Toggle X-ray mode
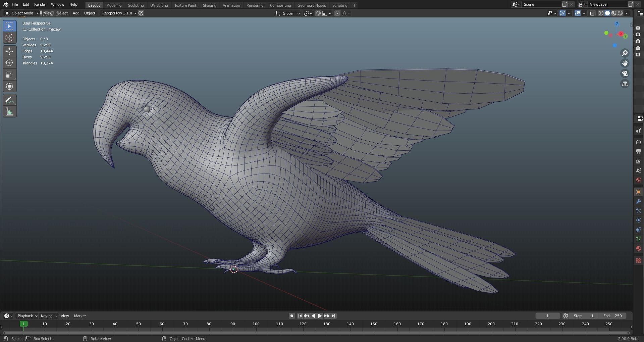 tap(593, 13)
